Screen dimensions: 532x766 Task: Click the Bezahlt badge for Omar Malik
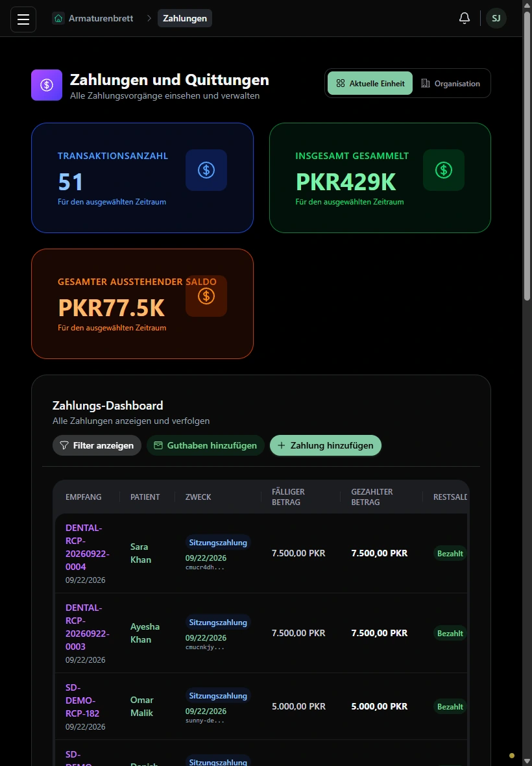(450, 707)
